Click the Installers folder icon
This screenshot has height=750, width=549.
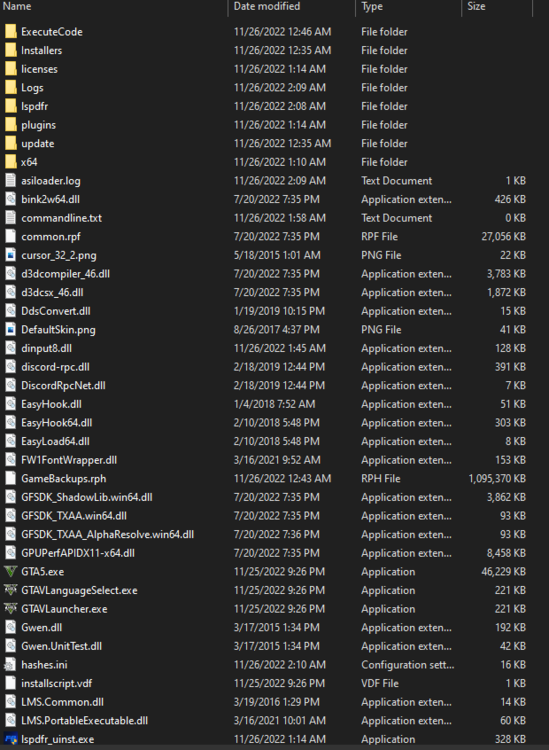coord(11,50)
